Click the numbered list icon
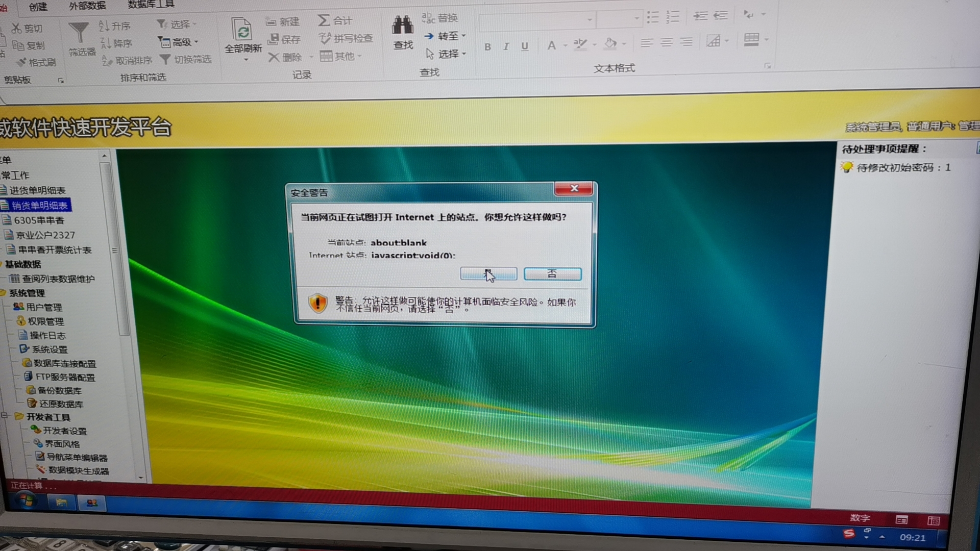Image resolution: width=980 pixels, height=551 pixels. coord(673,17)
